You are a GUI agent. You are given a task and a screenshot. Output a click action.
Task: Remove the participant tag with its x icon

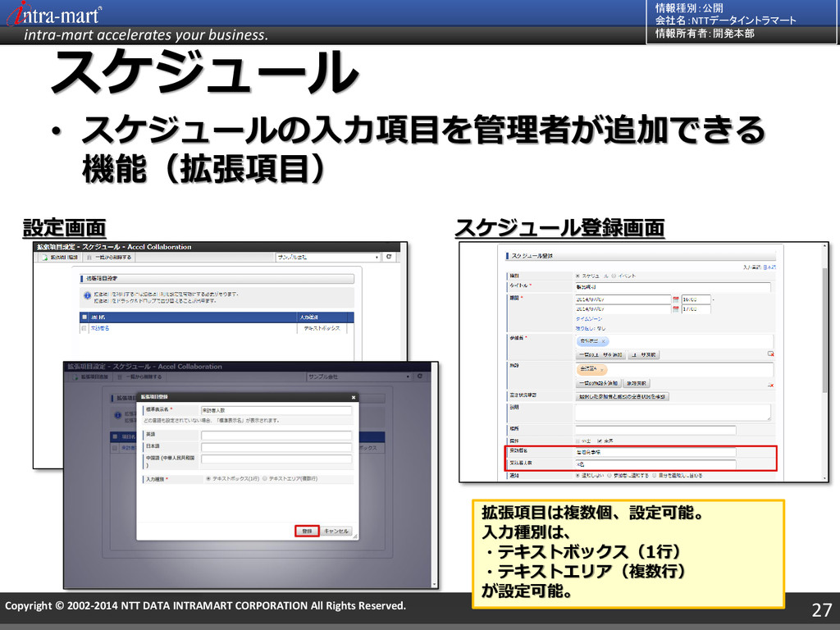click(x=603, y=341)
